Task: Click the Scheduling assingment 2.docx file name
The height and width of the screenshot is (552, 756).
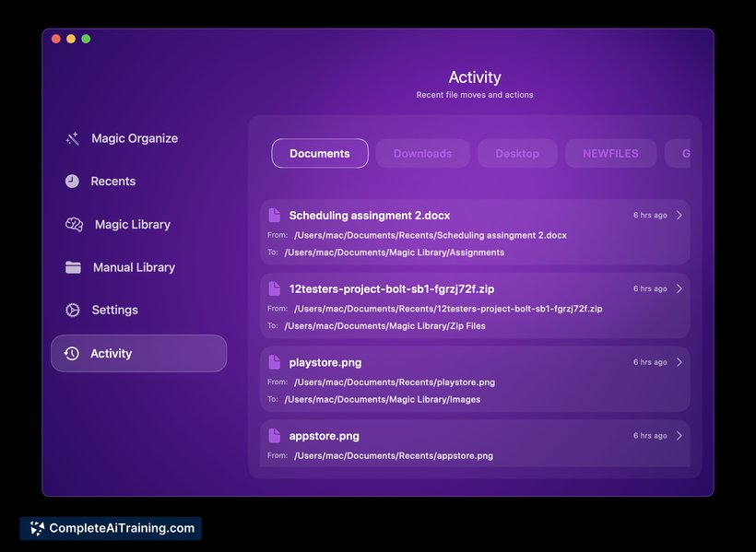Action: 370,216
